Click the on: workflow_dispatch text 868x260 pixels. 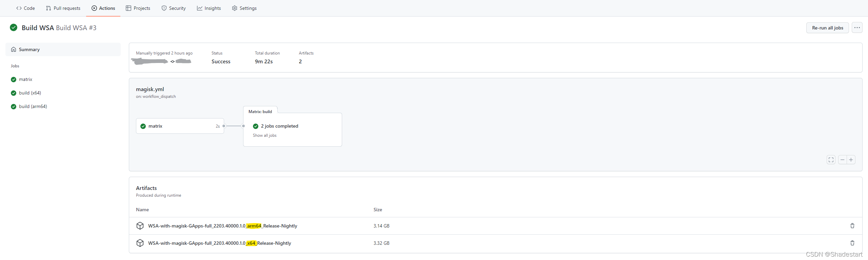coord(156,96)
